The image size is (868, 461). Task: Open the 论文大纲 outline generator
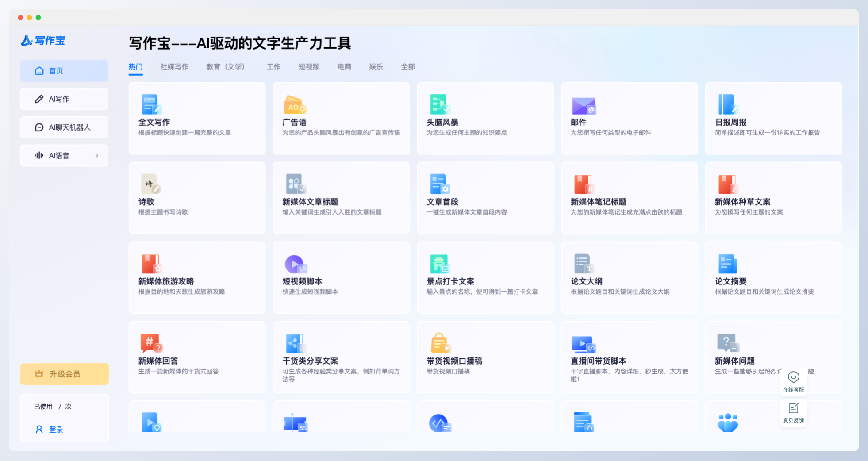(x=630, y=277)
